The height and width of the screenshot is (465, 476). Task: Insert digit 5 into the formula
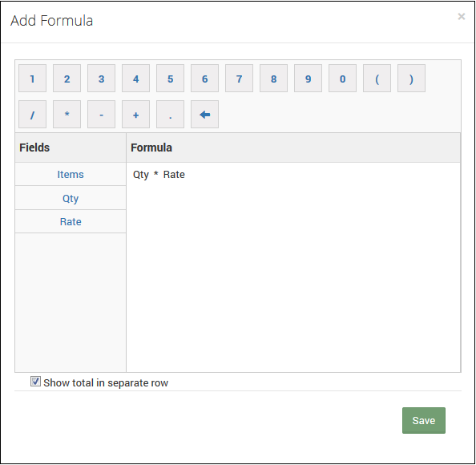click(x=171, y=79)
